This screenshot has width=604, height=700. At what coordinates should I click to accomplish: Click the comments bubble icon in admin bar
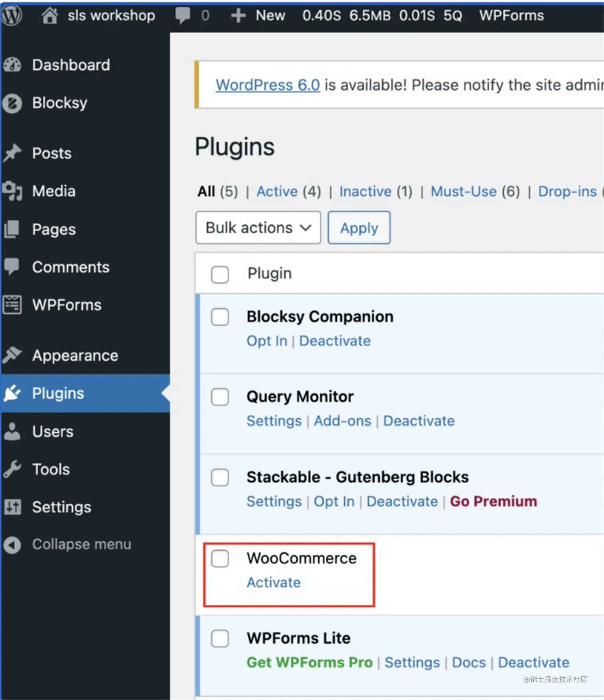point(183,16)
